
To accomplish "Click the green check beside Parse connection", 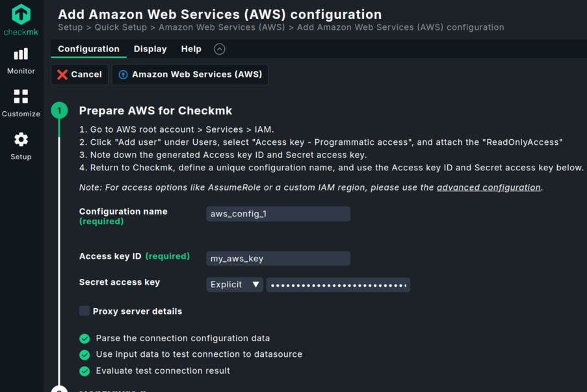I will (85, 339).
